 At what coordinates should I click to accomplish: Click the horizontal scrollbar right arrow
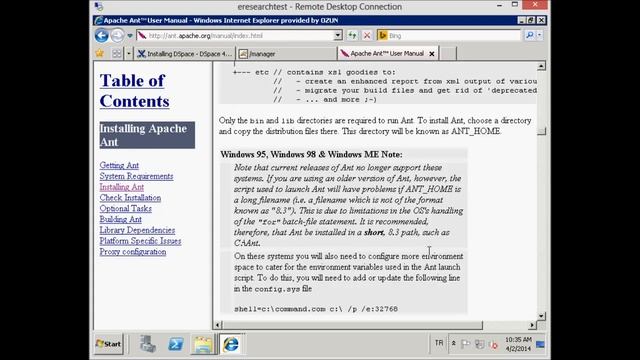pyautogui.click(x=531, y=325)
